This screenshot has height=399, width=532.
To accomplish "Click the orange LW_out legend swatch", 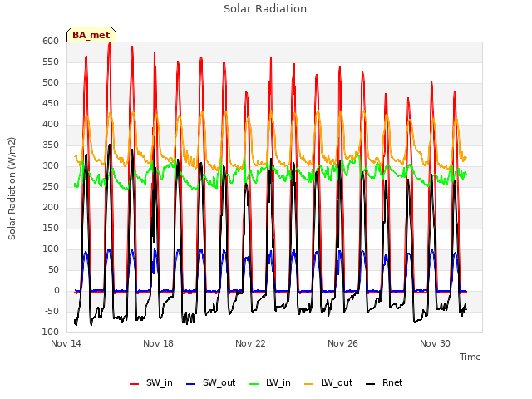I will coord(309,384).
